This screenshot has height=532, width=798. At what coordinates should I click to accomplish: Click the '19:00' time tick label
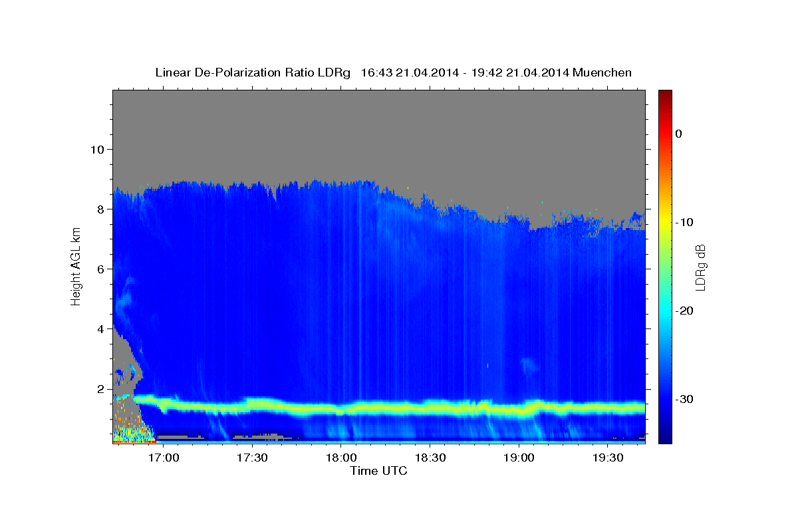click(519, 458)
